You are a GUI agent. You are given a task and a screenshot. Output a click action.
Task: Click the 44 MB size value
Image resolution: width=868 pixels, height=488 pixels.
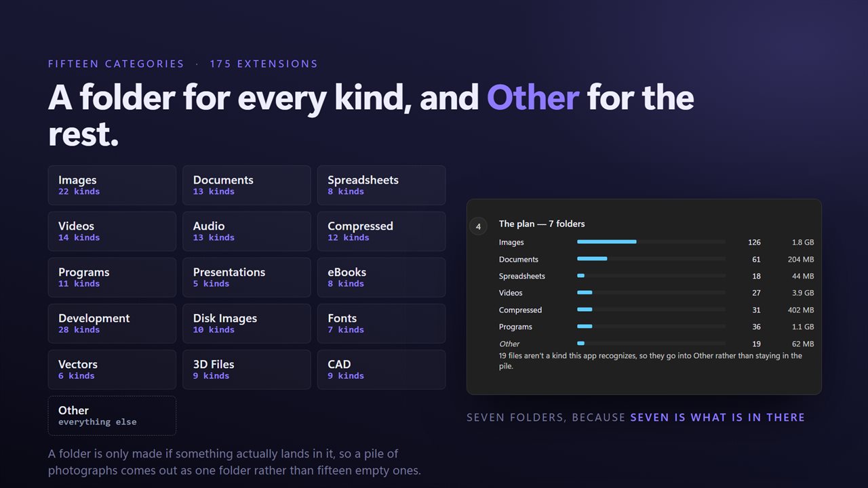coord(803,276)
